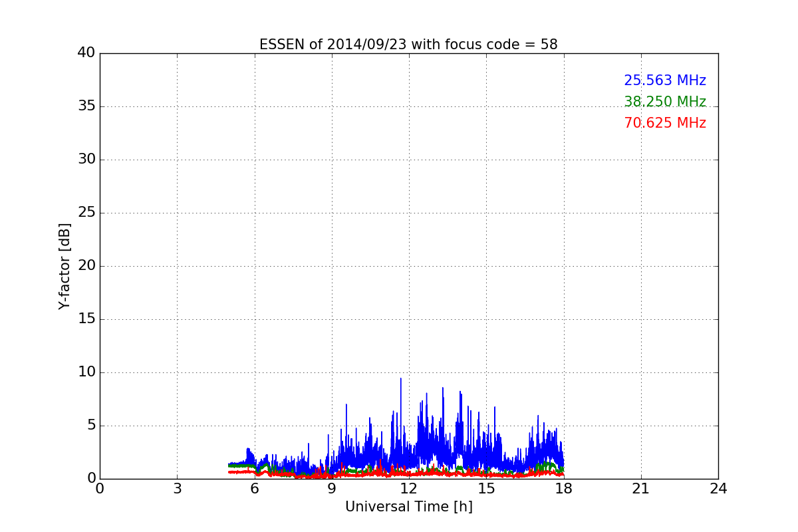Click y-axis tick label 25
The height and width of the screenshot is (532, 798).
click(x=86, y=213)
